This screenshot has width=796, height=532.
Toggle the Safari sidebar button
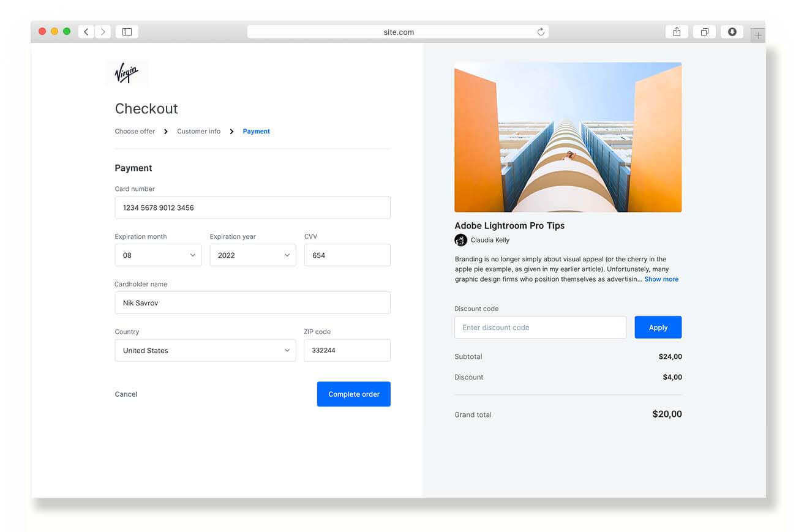tap(127, 32)
